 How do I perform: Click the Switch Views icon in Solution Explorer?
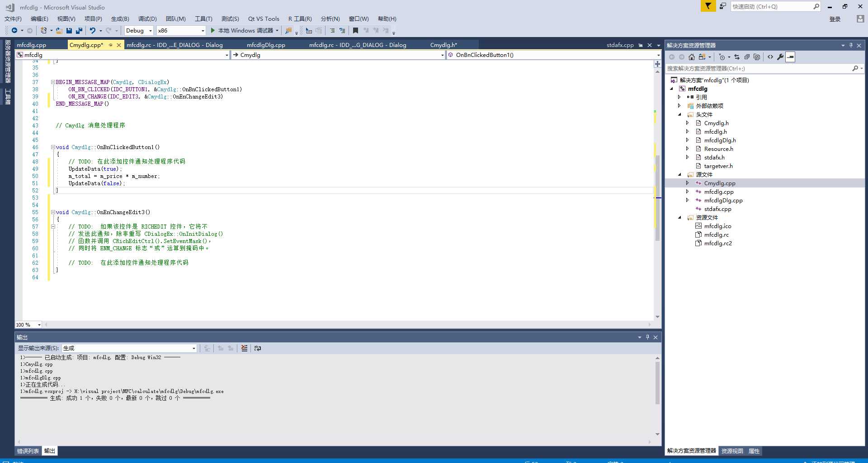(702, 57)
